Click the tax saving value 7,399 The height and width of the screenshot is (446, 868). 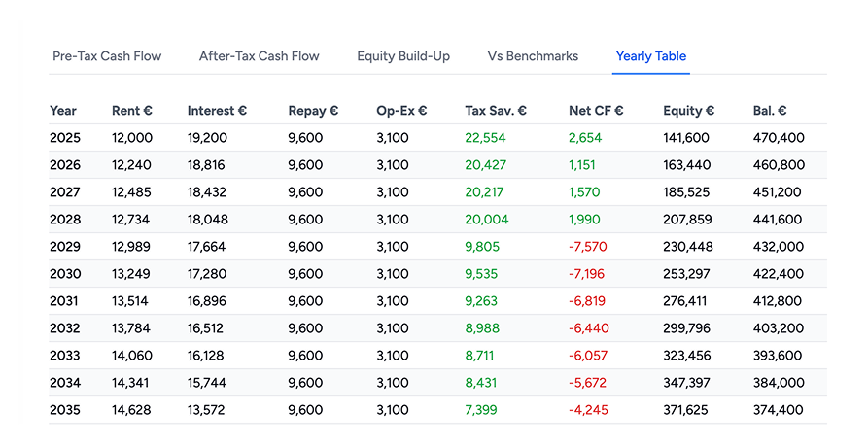(x=481, y=410)
